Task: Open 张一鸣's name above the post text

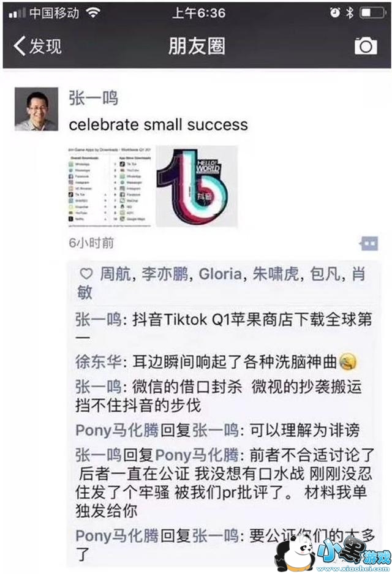Action: pos(93,98)
